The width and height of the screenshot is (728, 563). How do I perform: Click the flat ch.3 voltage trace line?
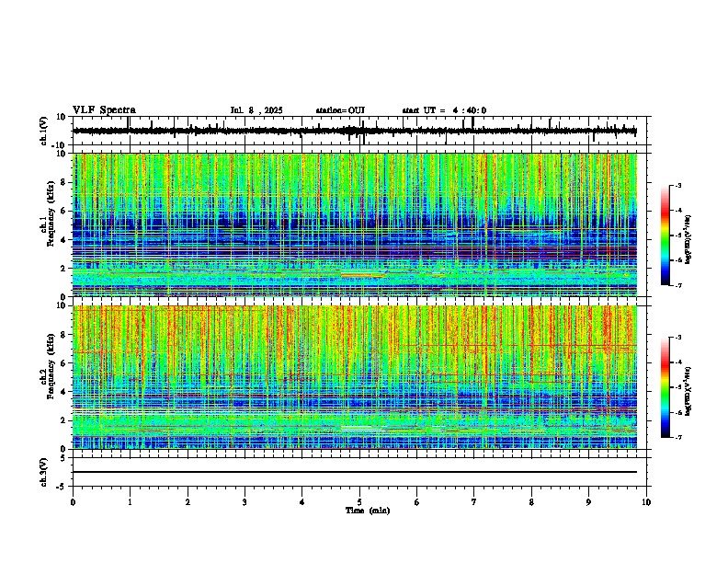(x=355, y=472)
